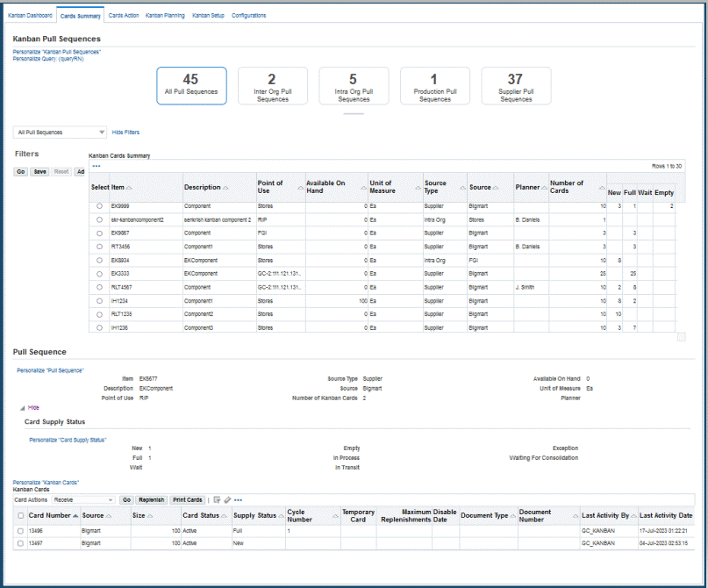
Task: Check the box for card 13497
Action: 20,543
